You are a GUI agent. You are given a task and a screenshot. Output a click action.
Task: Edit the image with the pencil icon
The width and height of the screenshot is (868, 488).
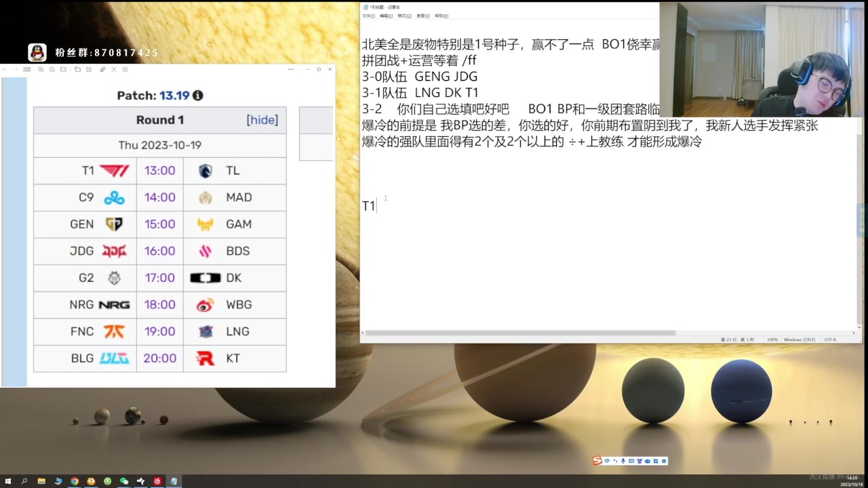(x=89, y=69)
